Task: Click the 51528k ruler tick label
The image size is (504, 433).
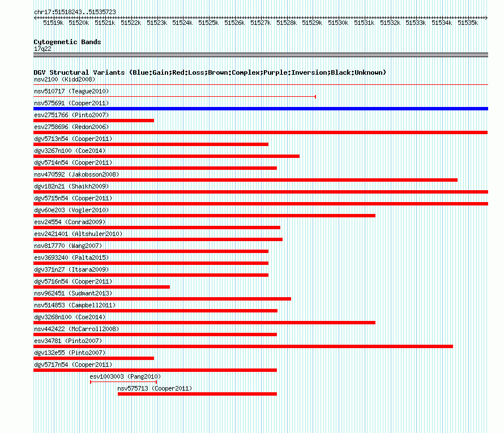Action: (x=287, y=23)
